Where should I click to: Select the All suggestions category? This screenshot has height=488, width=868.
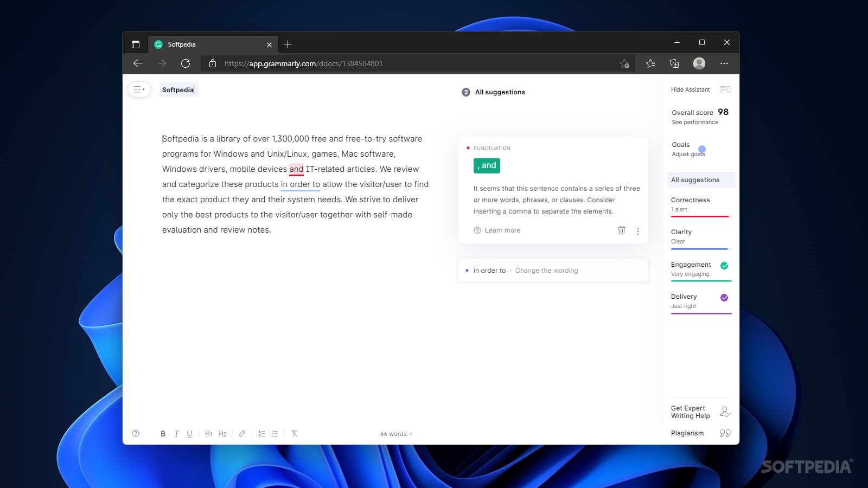(x=701, y=180)
